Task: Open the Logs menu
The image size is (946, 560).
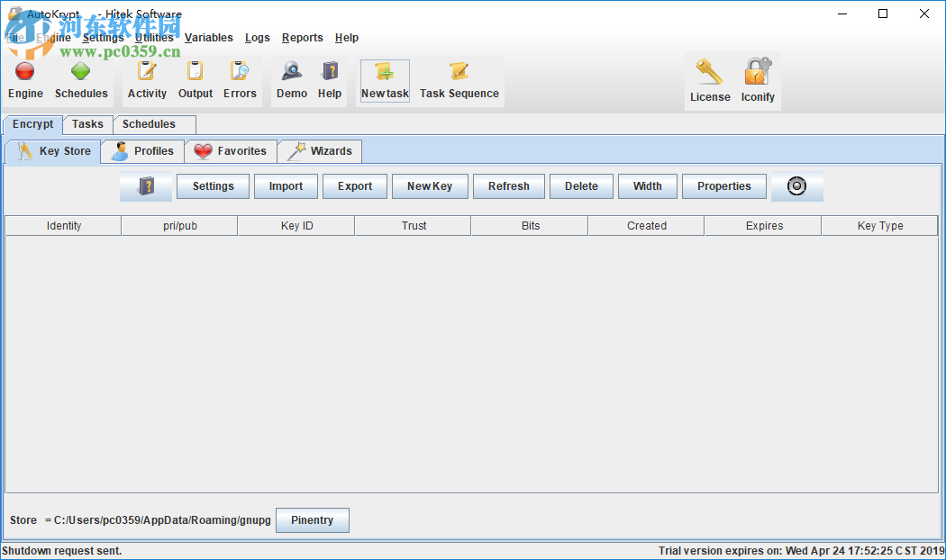Action: pyautogui.click(x=258, y=38)
